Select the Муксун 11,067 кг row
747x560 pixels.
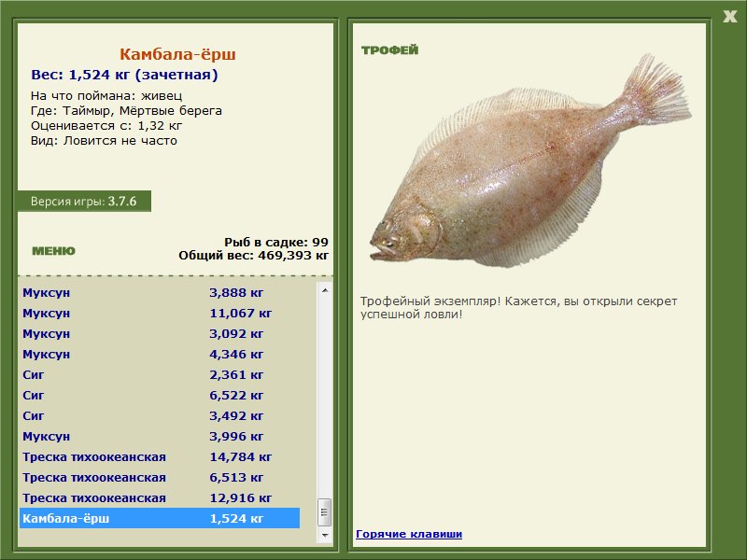point(160,313)
